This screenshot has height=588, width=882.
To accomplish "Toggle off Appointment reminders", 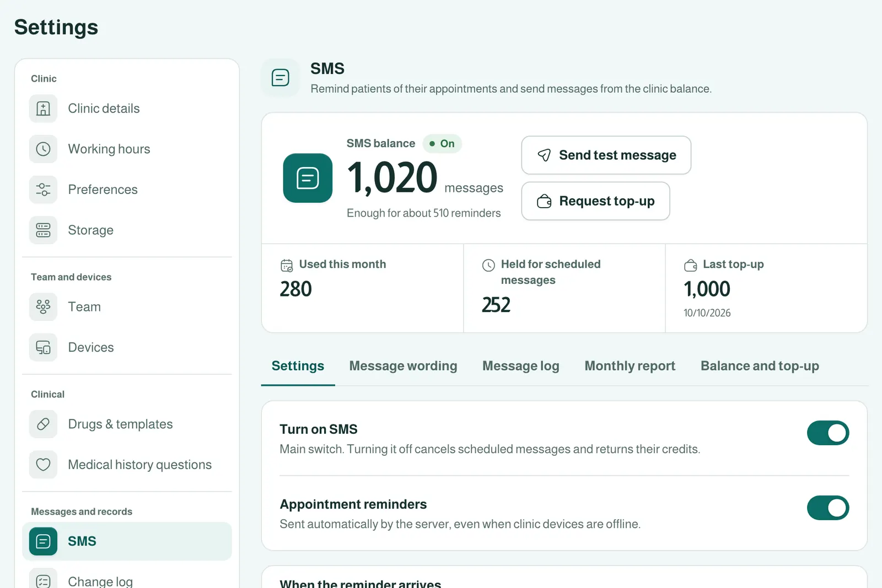I will (828, 508).
